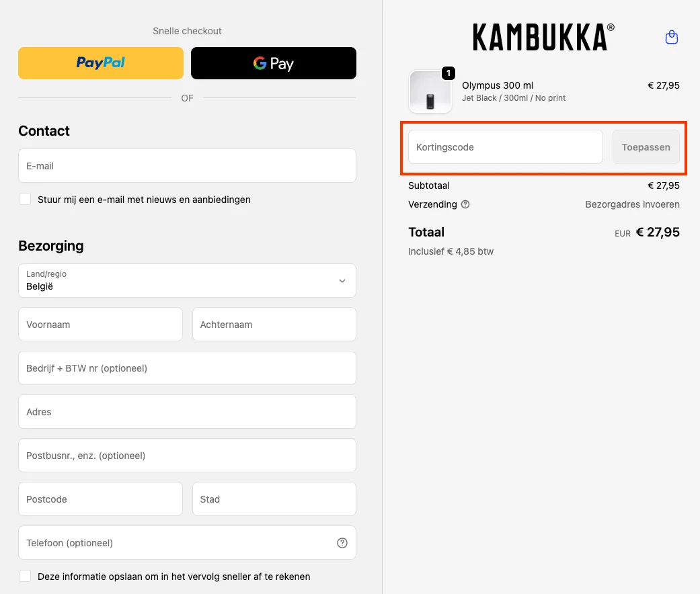Screen dimensions: 700x594
Task: Click the Voornaam input field
Action: point(100,325)
